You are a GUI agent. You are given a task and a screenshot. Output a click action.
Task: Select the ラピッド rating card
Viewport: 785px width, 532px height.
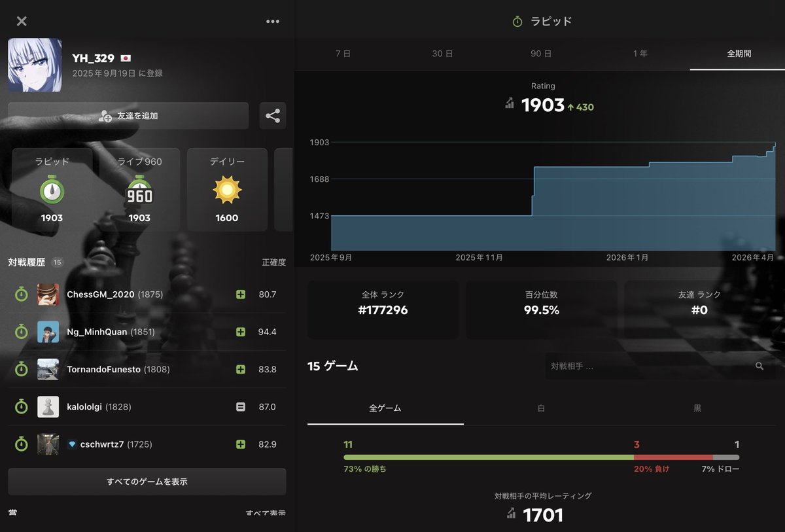52,190
